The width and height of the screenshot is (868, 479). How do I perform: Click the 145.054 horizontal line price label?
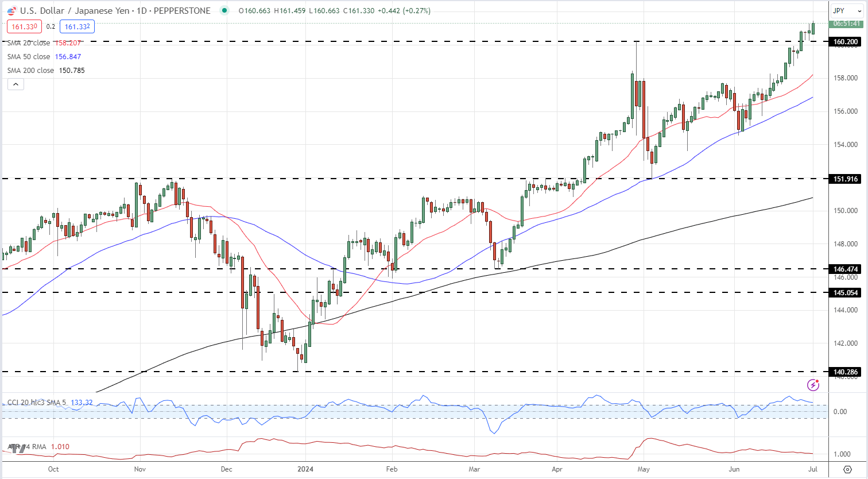[x=846, y=293]
